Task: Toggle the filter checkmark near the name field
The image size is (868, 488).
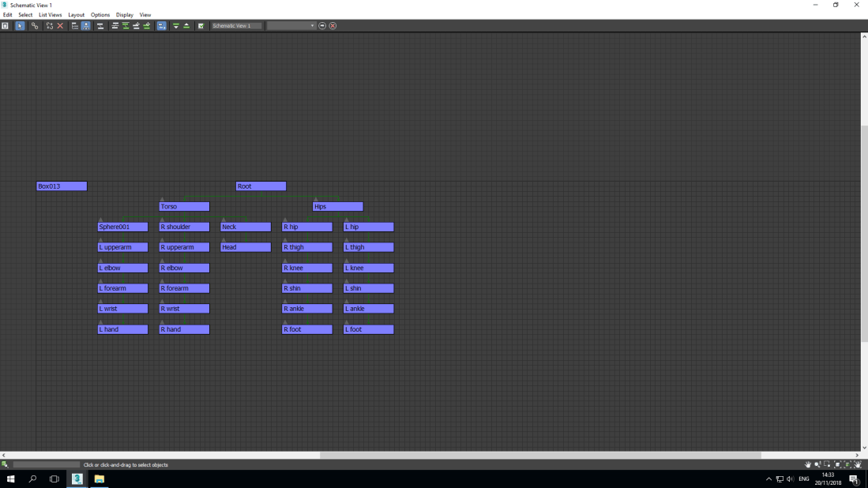Action: click(200, 25)
